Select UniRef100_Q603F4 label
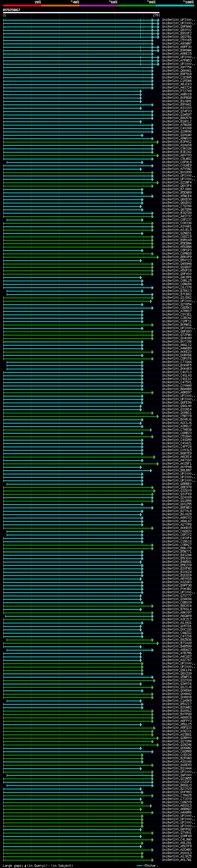197x868 pixels. [177, 186]
